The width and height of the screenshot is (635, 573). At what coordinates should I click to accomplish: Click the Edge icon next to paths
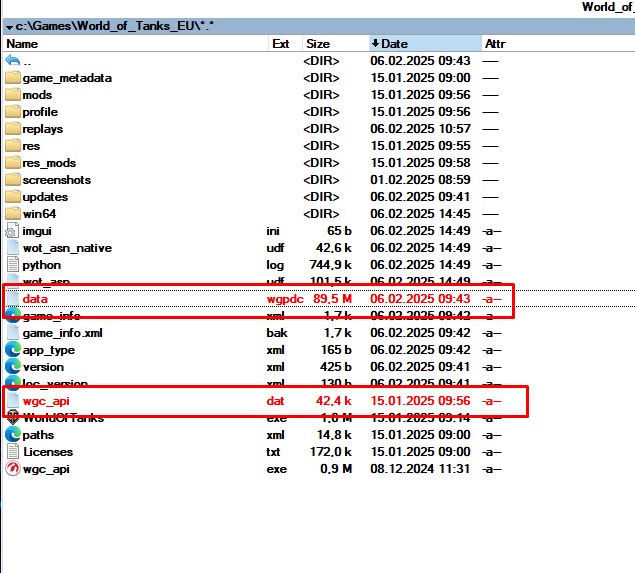click(13, 435)
